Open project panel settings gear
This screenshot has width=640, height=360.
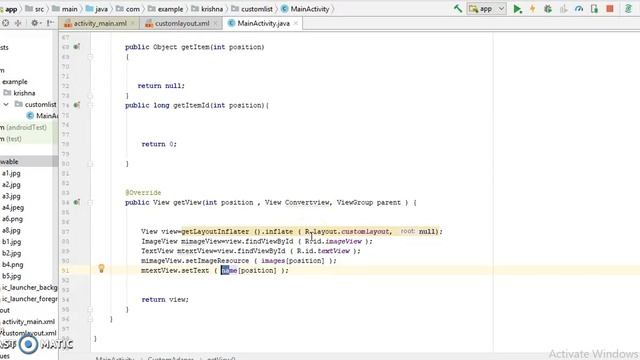point(35,23)
